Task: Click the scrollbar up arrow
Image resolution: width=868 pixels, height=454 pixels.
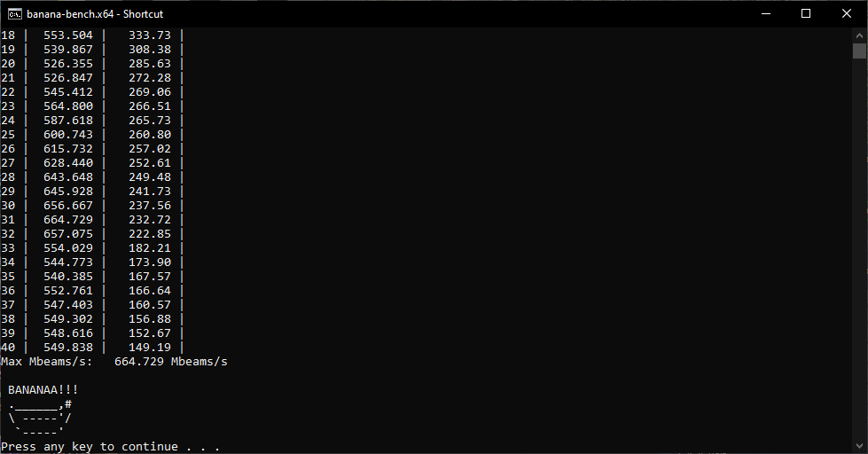Action: pyautogui.click(x=859, y=35)
